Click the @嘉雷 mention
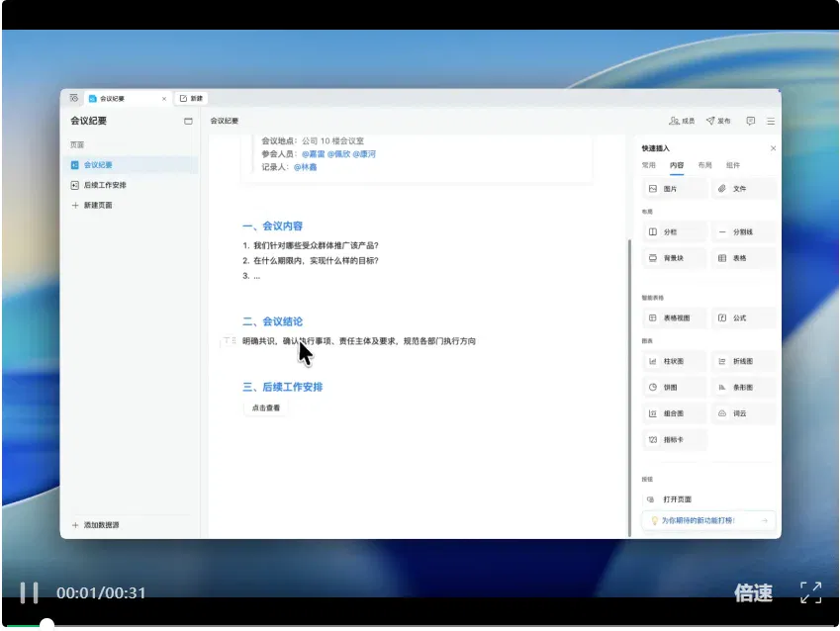The height and width of the screenshot is (631, 840). (x=313, y=154)
